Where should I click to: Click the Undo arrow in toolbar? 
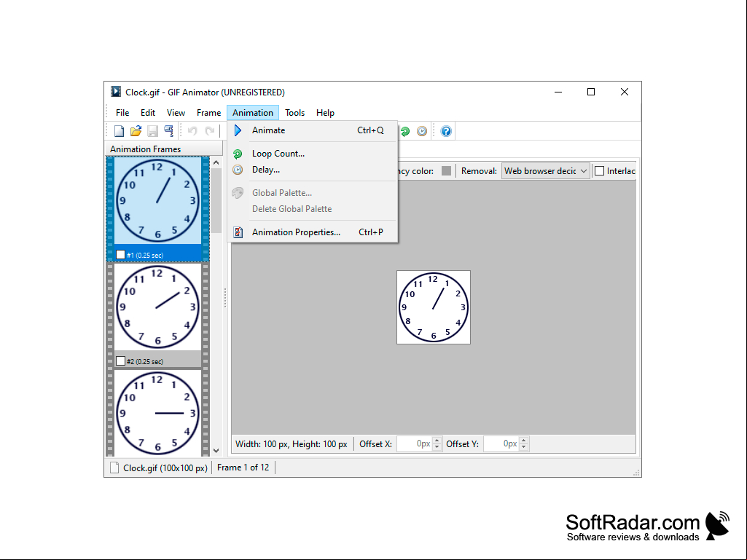click(x=192, y=131)
